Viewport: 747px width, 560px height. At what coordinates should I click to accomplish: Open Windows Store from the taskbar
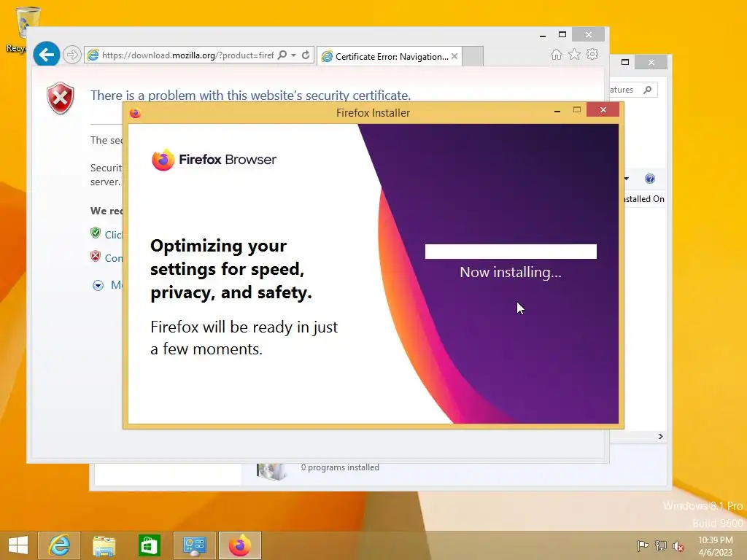tap(149, 545)
